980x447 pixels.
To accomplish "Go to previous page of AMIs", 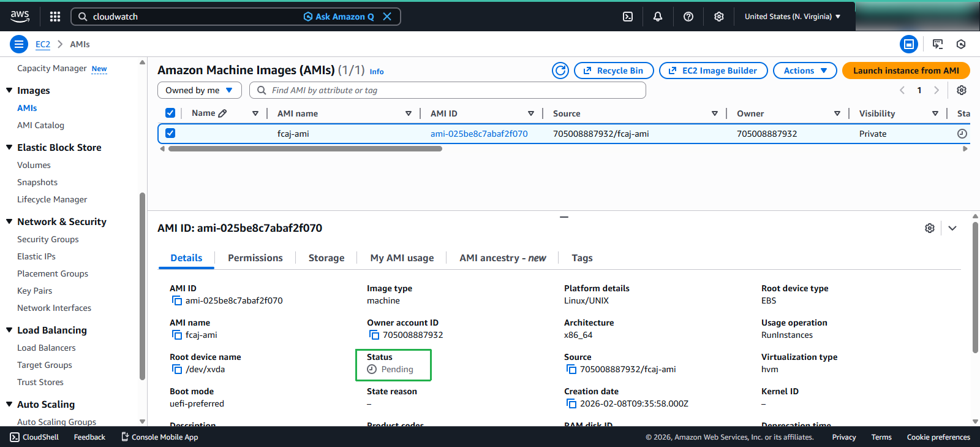I will [x=902, y=90].
